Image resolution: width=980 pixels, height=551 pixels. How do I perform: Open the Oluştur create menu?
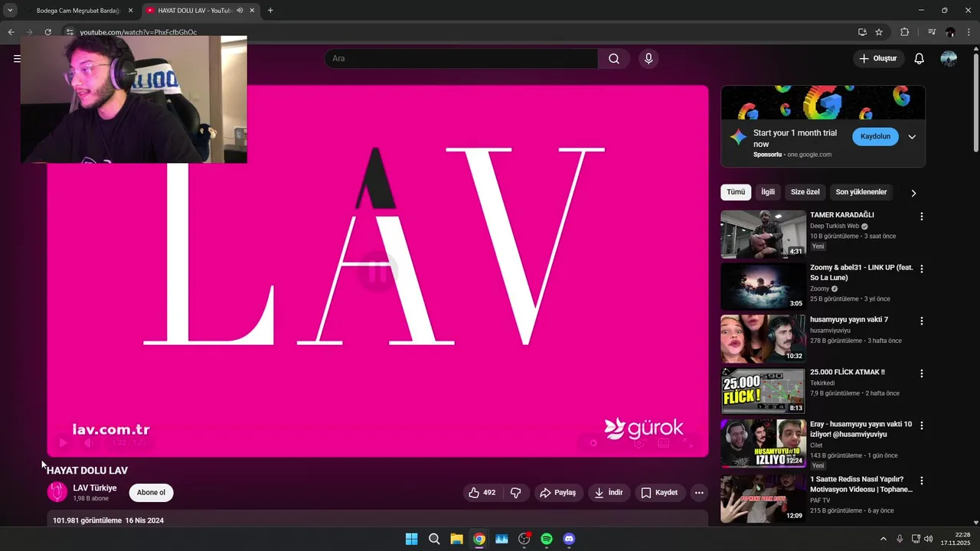879,59
